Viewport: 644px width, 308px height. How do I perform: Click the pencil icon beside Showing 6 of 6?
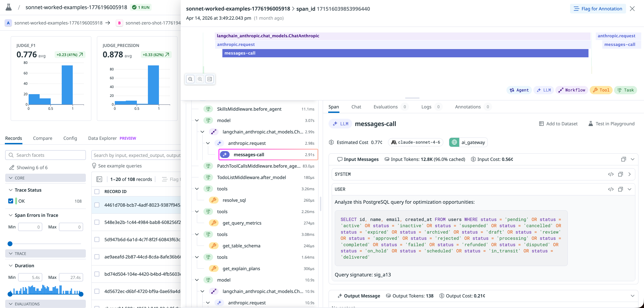12,167
